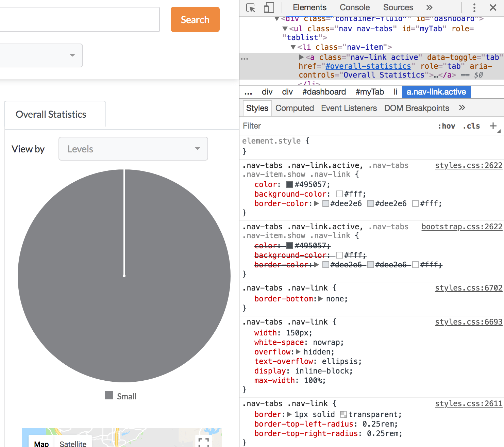Click the orange Search button
This screenshot has height=447, width=504.
click(195, 19)
